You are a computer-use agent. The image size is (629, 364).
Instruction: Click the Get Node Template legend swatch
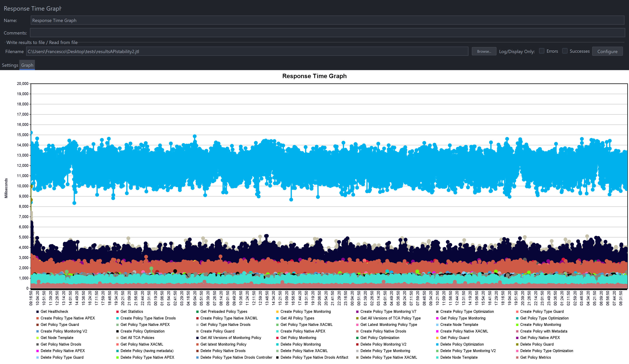click(x=37, y=338)
